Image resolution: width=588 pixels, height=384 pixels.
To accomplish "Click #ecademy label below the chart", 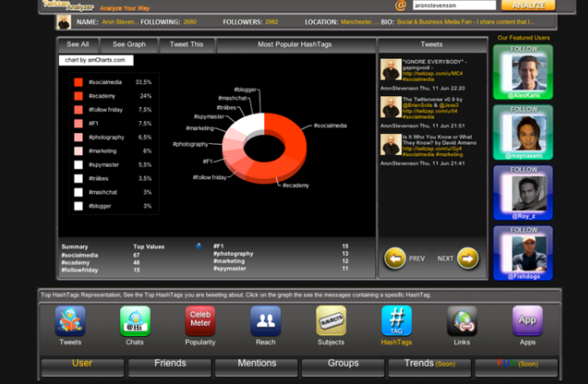I will pyautogui.click(x=295, y=185).
